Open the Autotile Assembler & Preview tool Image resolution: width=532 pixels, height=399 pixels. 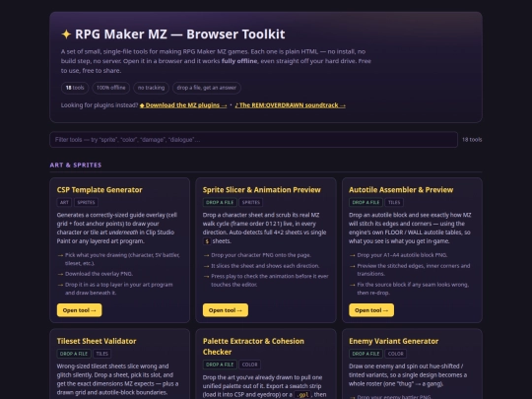click(x=371, y=310)
